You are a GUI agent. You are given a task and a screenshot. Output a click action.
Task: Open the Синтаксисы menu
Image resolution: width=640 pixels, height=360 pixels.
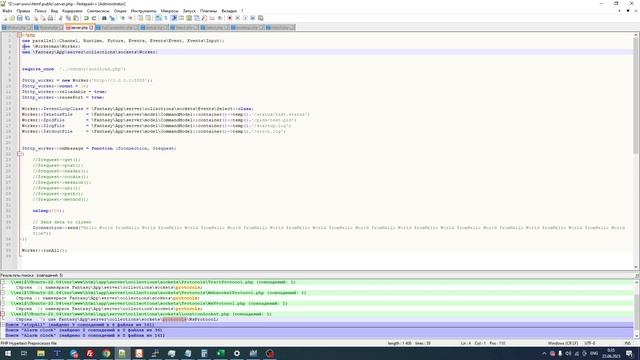click(98, 11)
